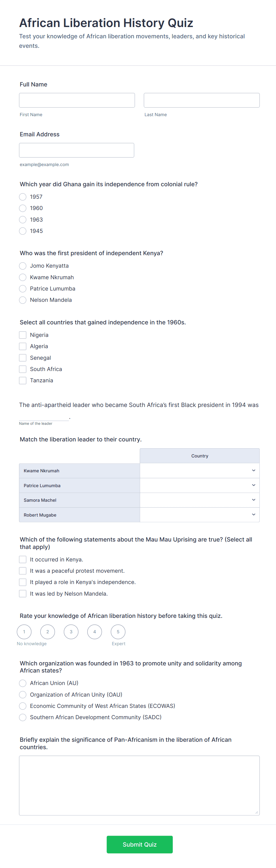Focus the First Name input field
This screenshot has width=276, height=868.
[x=77, y=100]
